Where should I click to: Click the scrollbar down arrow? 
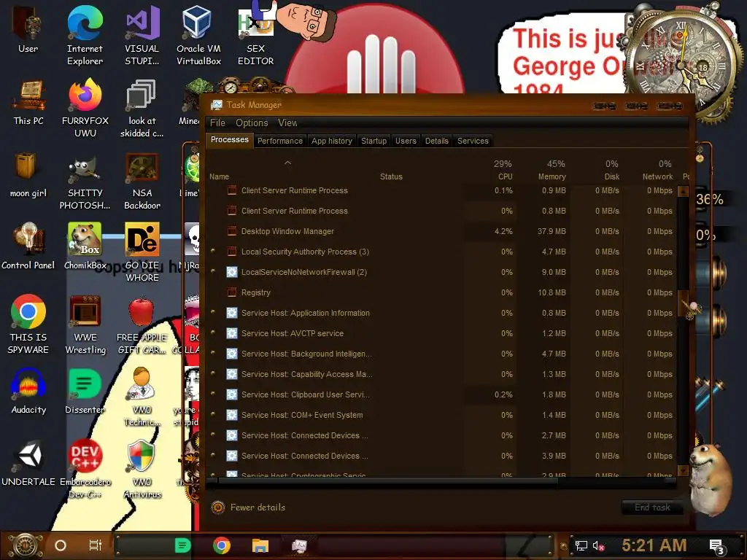pyautogui.click(x=683, y=470)
